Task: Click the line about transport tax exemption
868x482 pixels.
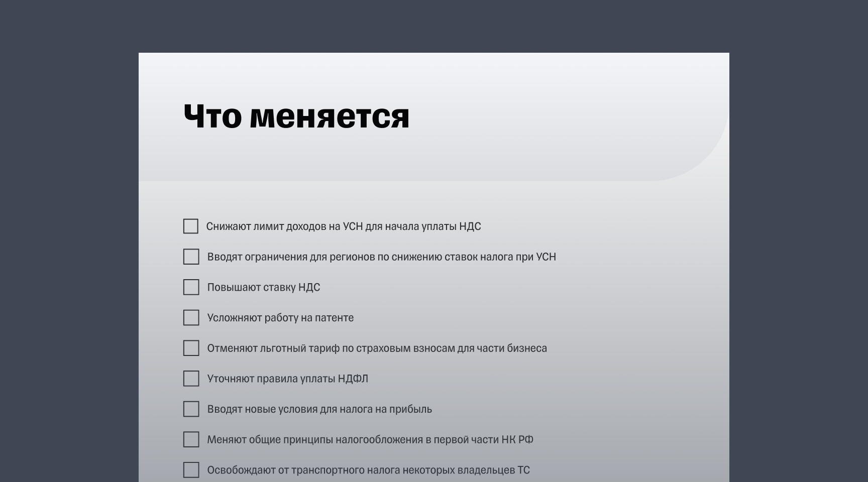Action: pyautogui.click(x=369, y=470)
